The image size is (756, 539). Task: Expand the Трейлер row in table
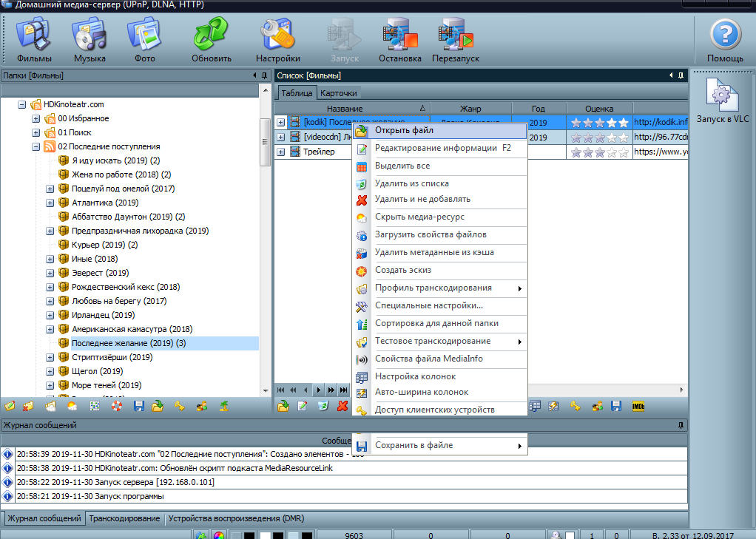pyautogui.click(x=281, y=152)
